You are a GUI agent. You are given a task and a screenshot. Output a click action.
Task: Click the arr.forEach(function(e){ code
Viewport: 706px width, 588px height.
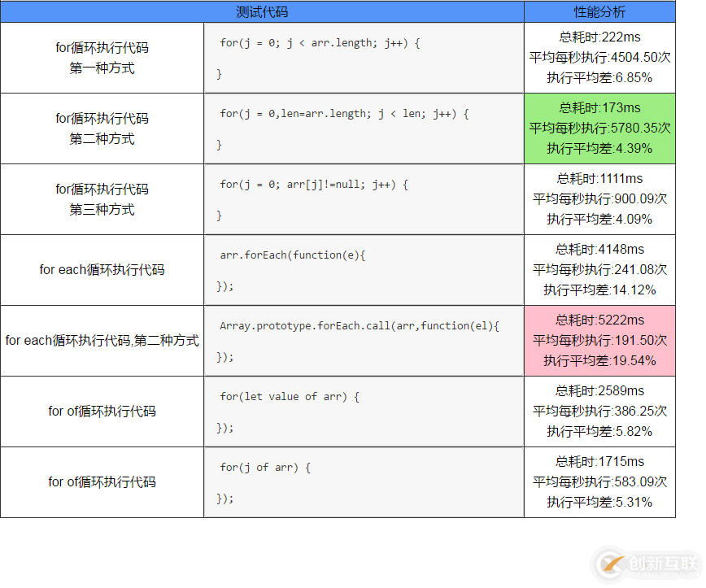pyautogui.click(x=293, y=255)
